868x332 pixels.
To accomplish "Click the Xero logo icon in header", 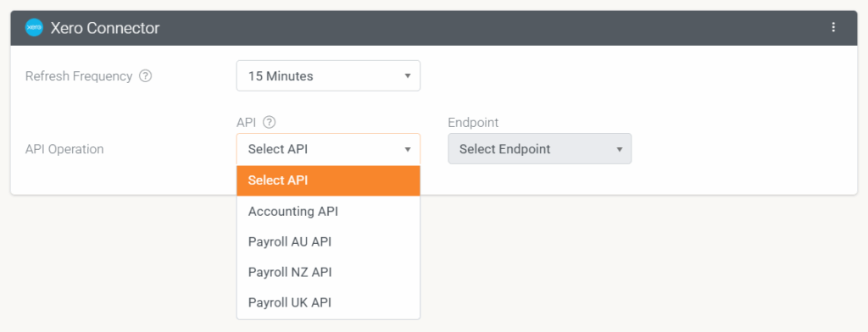I will tap(34, 28).
